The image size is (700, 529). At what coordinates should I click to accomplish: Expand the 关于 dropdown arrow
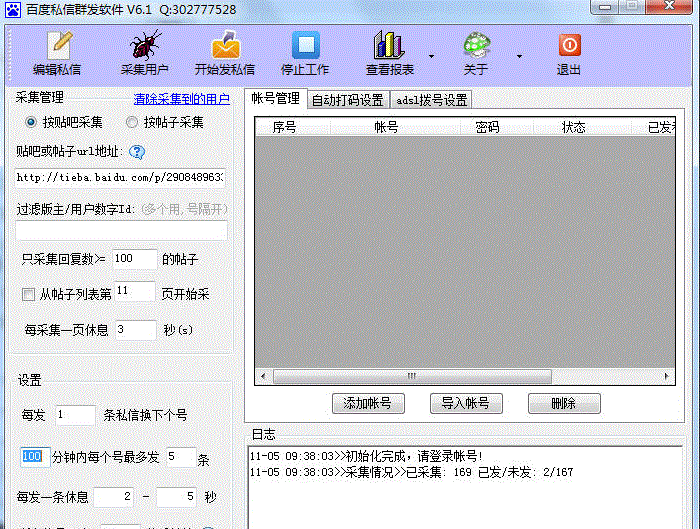click(519, 56)
